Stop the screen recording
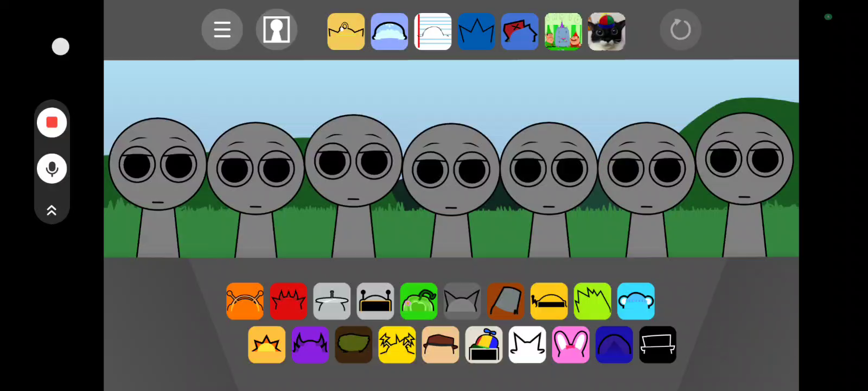 click(52, 123)
